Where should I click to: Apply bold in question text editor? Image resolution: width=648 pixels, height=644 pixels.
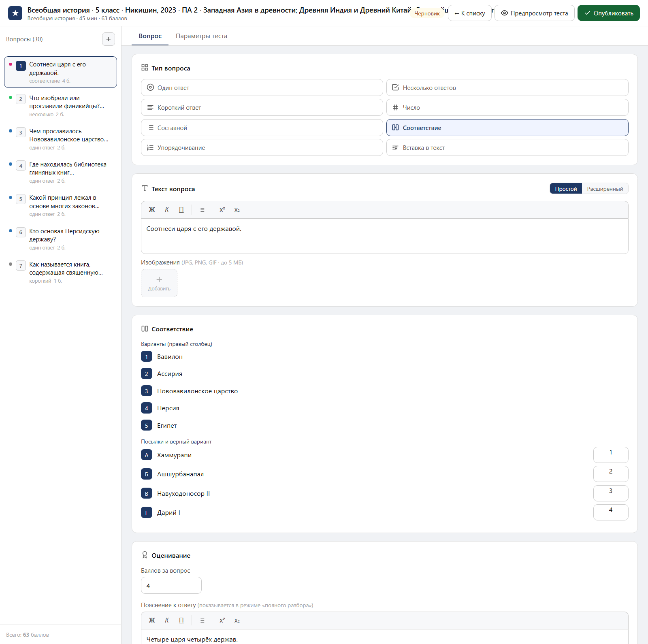click(152, 210)
